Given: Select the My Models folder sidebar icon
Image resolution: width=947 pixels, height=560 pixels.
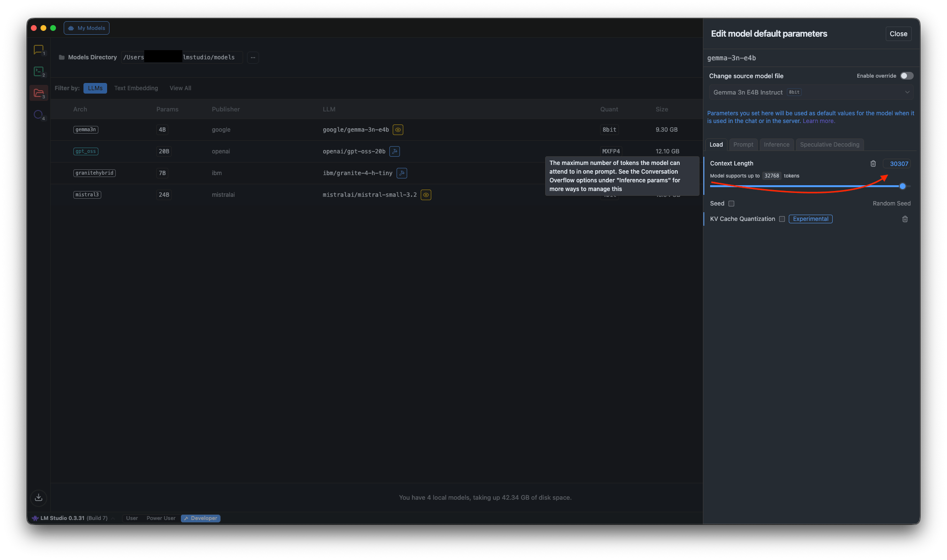Looking at the screenshot, I should coord(39,93).
